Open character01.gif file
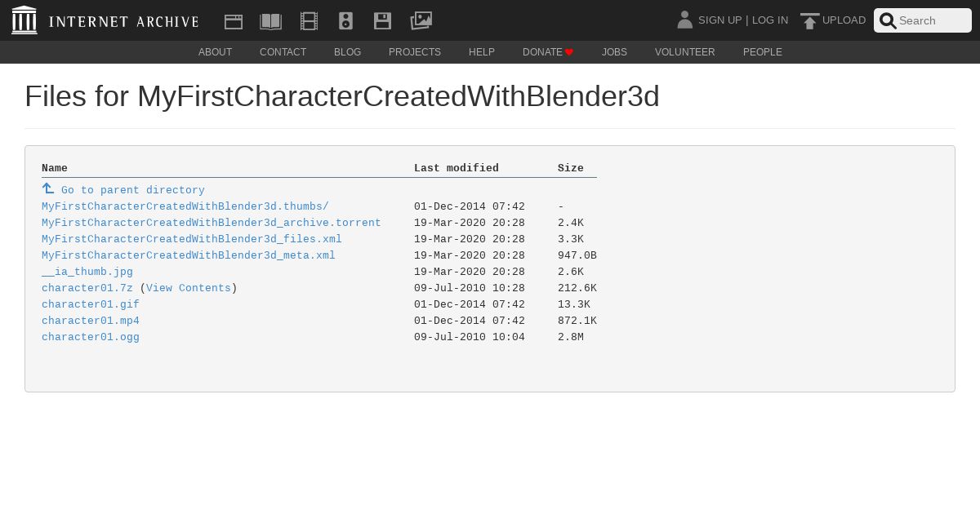Viewport: 980px width, 514px height. coord(91,304)
